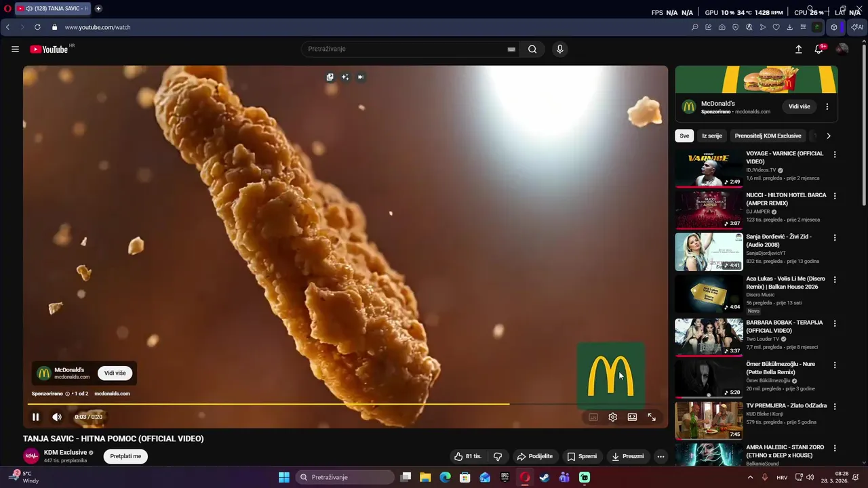Click the Opera video pop-out icon

[330, 77]
